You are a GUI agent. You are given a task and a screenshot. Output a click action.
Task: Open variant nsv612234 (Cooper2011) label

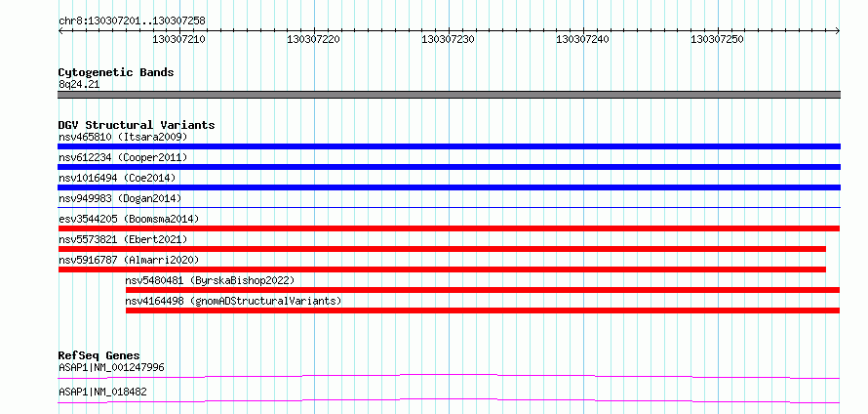click(123, 157)
